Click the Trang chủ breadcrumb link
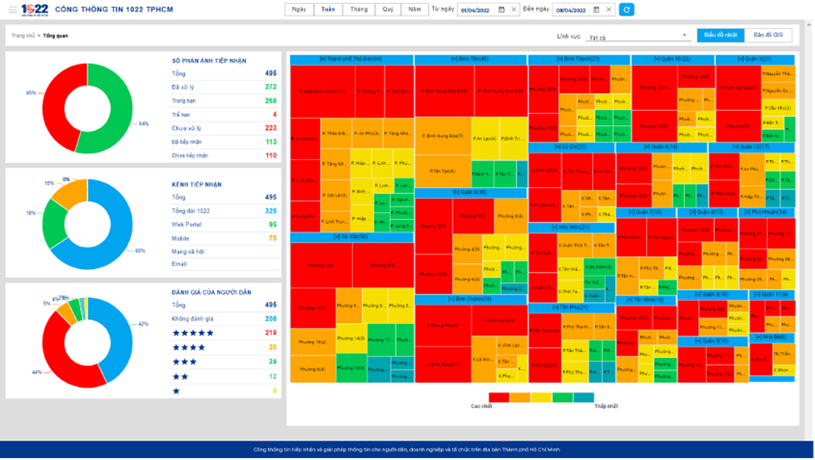This screenshot has width=815, height=460. pyautogui.click(x=22, y=35)
